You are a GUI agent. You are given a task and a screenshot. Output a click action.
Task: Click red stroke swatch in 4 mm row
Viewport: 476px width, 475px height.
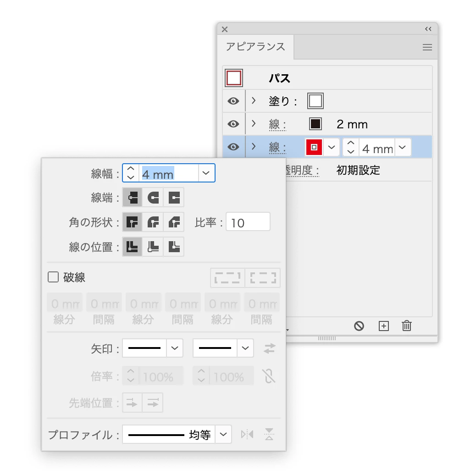point(314,147)
